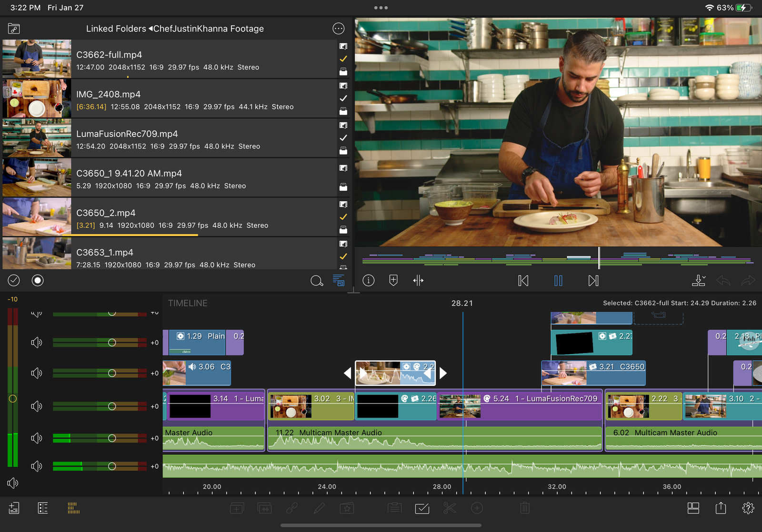Open the iPad multitasking three-dot menu

point(381,8)
